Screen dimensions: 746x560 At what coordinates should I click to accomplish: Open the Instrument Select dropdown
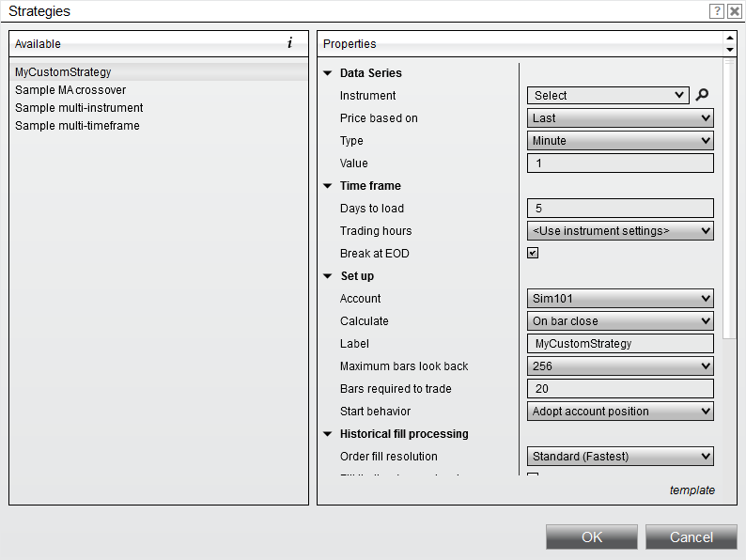click(609, 95)
